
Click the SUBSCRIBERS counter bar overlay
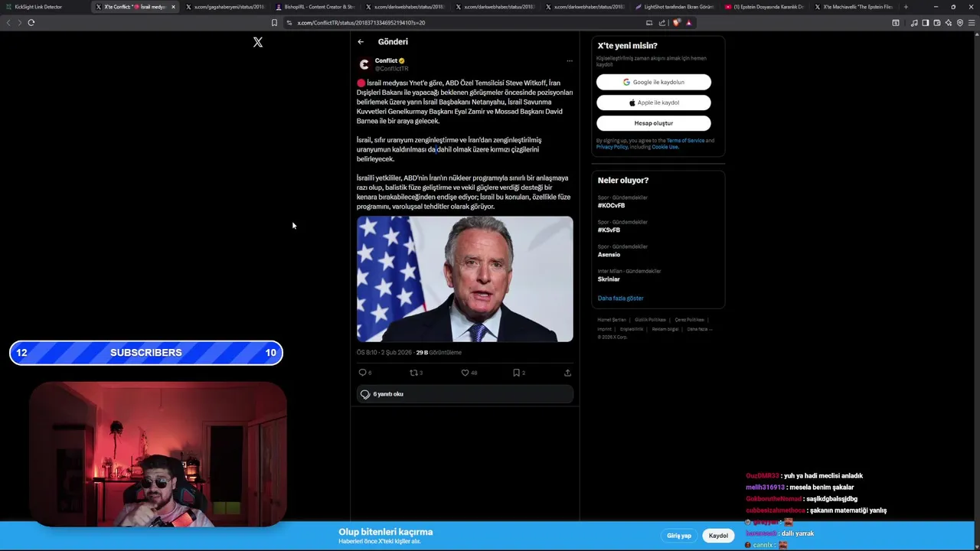[146, 353]
